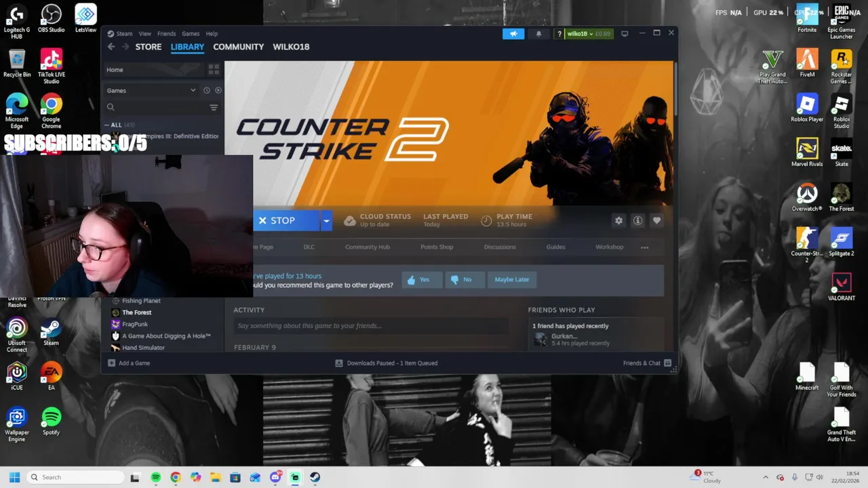Go to the COMMUNITY tab
The image size is (868, 488).
pyautogui.click(x=238, y=47)
